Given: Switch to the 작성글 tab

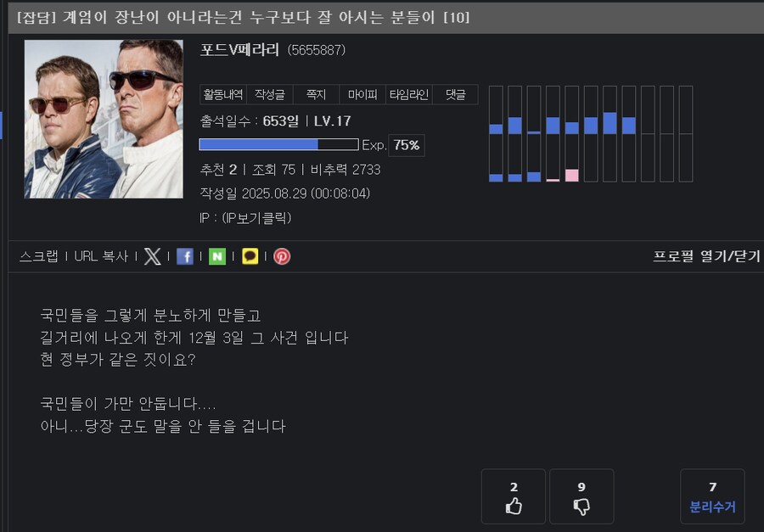Looking at the screenshot, I should [269, 94].
